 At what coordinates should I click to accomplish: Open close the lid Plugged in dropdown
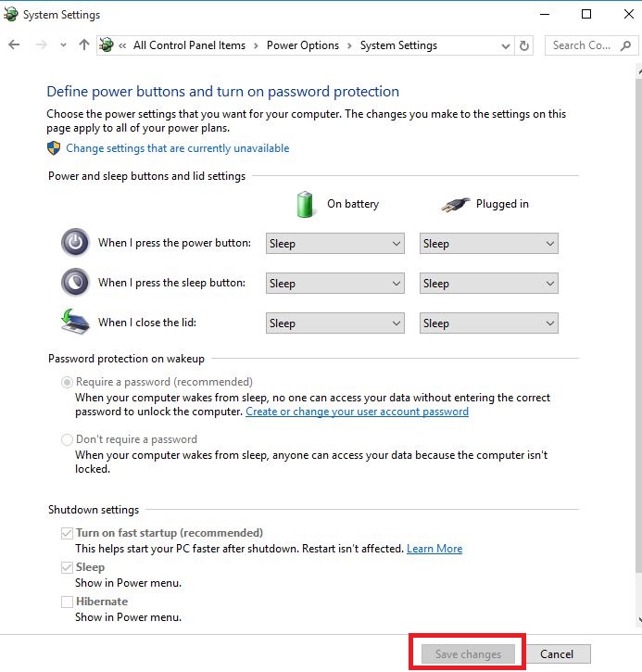[488, 323]
